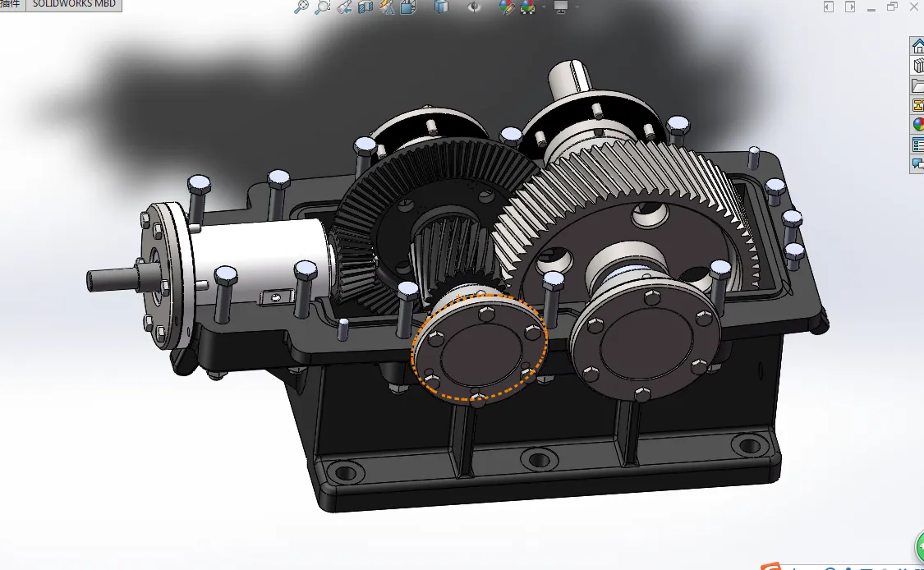Open Hide/Show Items eye icon

(474, 7)
